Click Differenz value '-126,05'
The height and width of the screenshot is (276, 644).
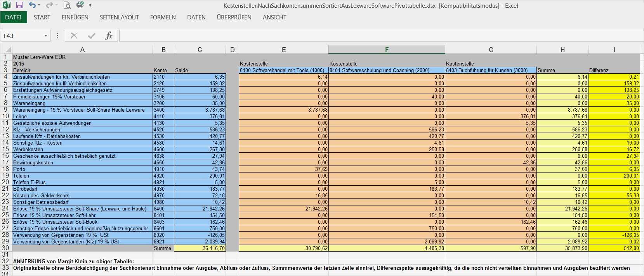pos(614,235)
